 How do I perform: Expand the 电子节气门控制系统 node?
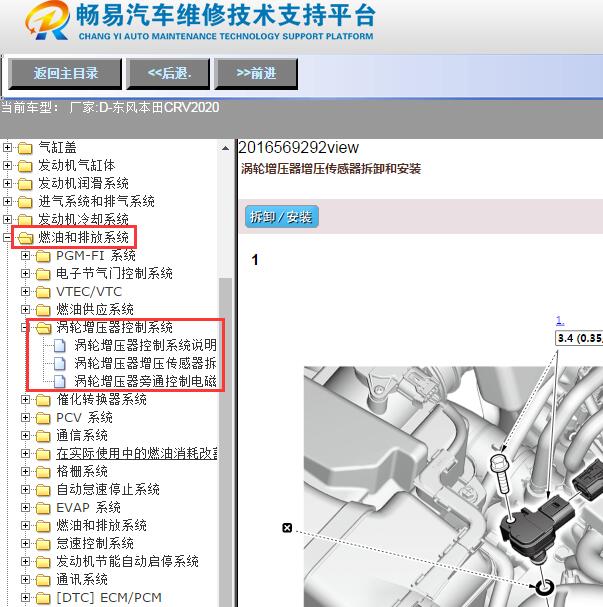coord(25,273)
